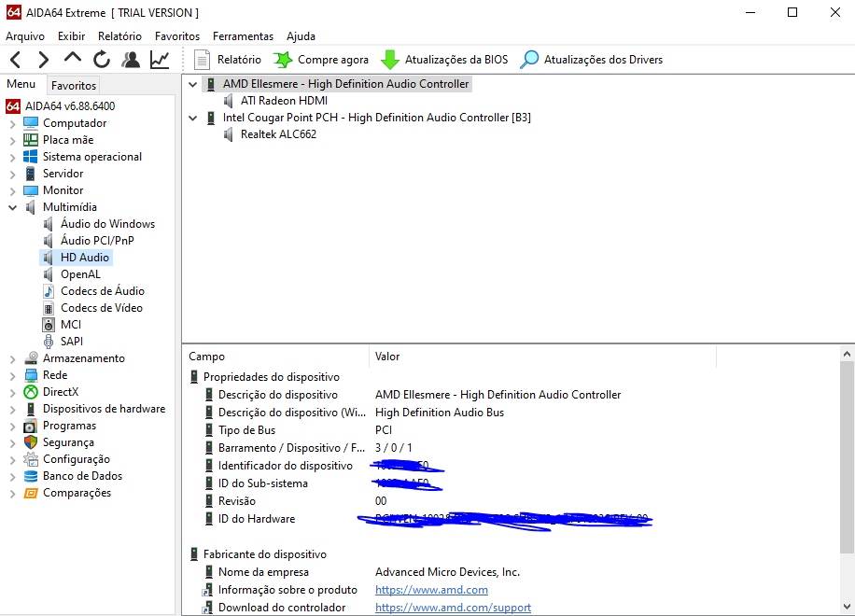855x616 pixels.
Task: Go back with the left arrow icon
Action: [16, 60]
